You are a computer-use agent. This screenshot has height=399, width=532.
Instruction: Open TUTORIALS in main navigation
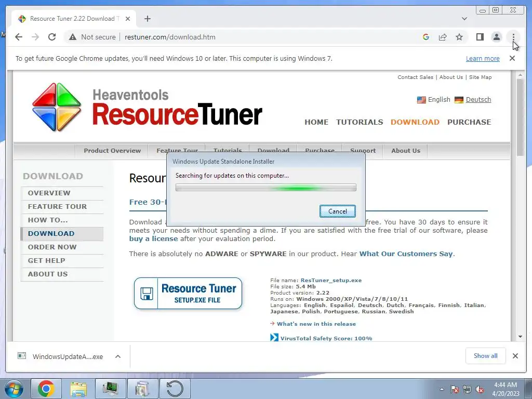[x=360, y=122]
